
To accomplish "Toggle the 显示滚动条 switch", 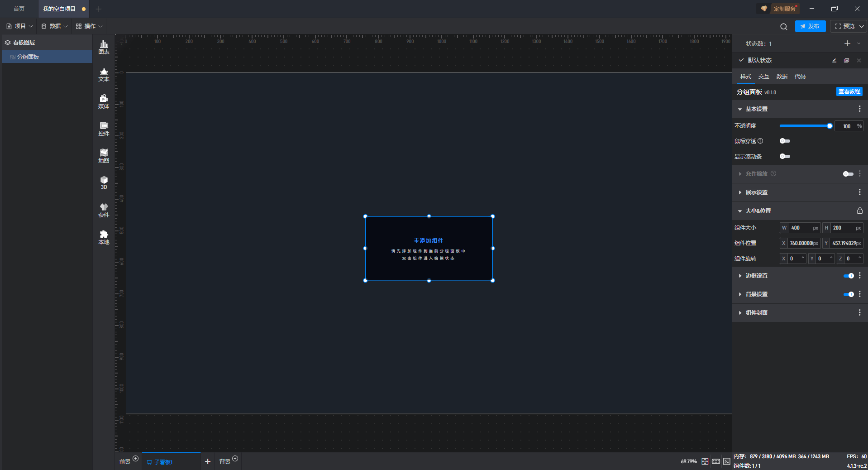I will pyautogui.click(x=785, y=156).
